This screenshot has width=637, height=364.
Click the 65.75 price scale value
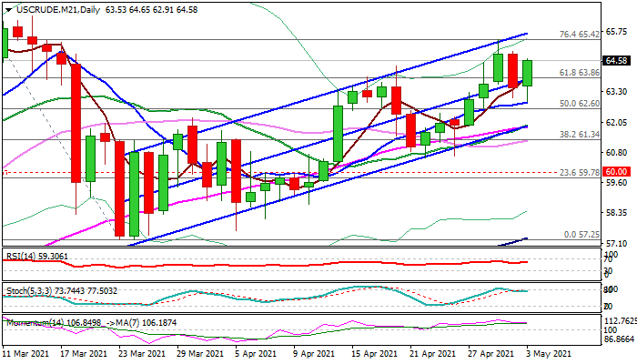point(616,32)
